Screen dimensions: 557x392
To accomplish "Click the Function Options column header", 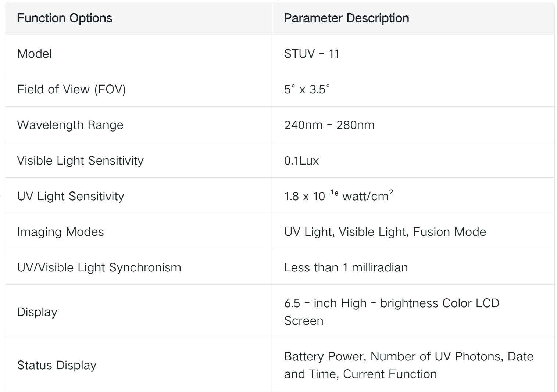I will click(x=65, y=18).
